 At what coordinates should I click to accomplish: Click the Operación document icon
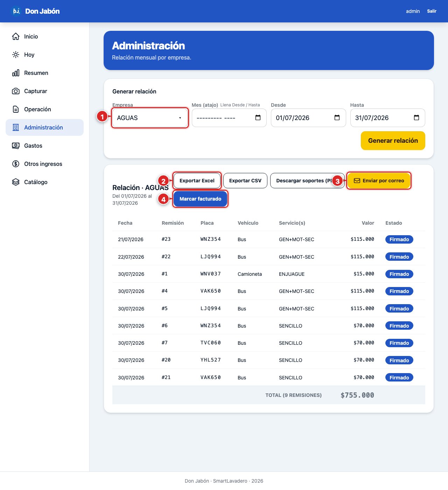click(x=16, y=109)
